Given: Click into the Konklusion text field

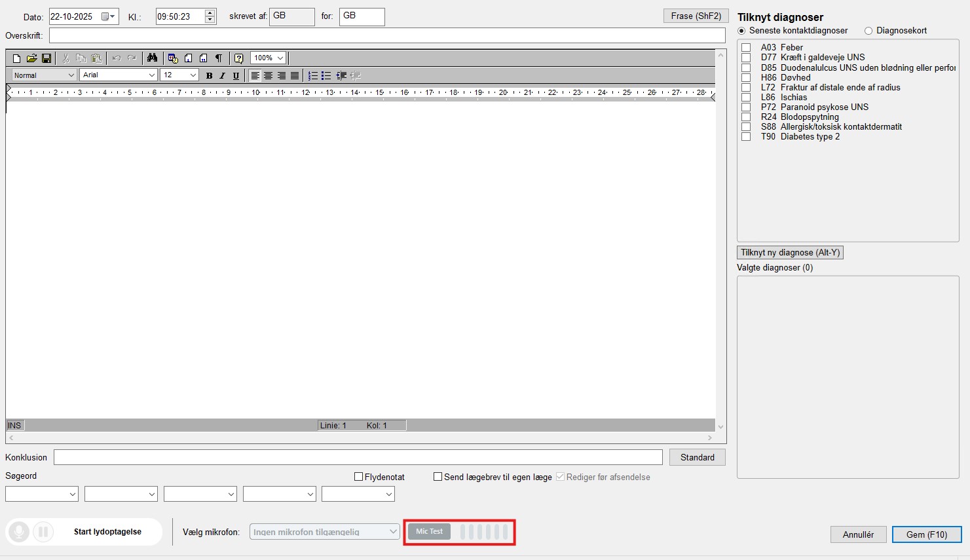Looking at the screenshot, I should (x=358, y=457).
